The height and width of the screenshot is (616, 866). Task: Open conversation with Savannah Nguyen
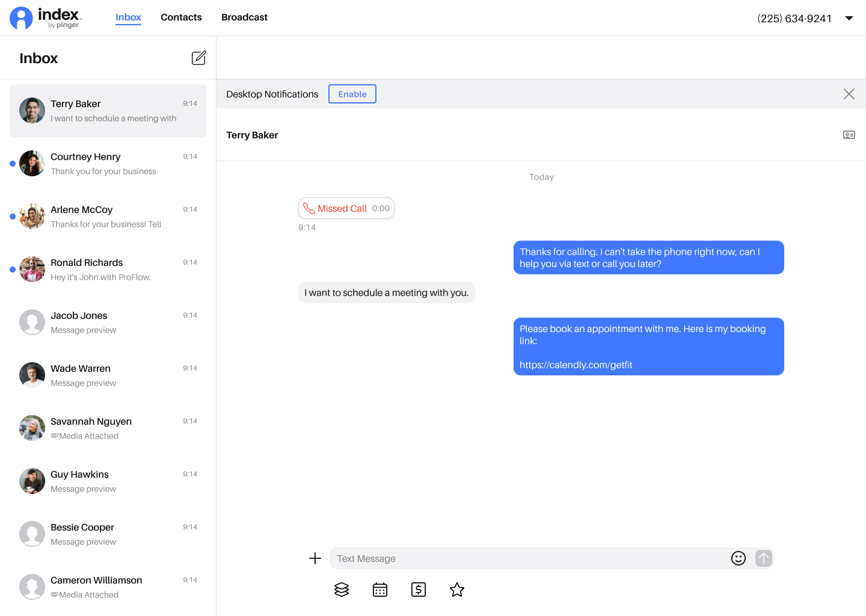pyautogui.click(x=108, y=428)
